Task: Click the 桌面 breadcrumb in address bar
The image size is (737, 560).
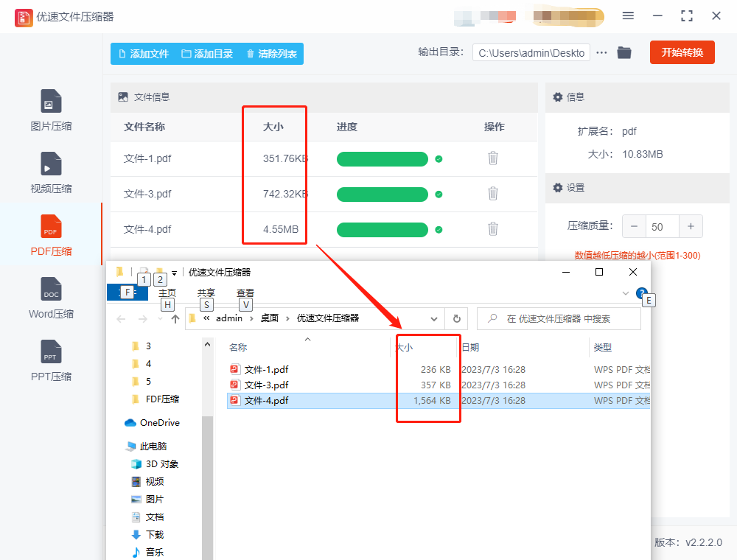Action: [x=269, y=318]
